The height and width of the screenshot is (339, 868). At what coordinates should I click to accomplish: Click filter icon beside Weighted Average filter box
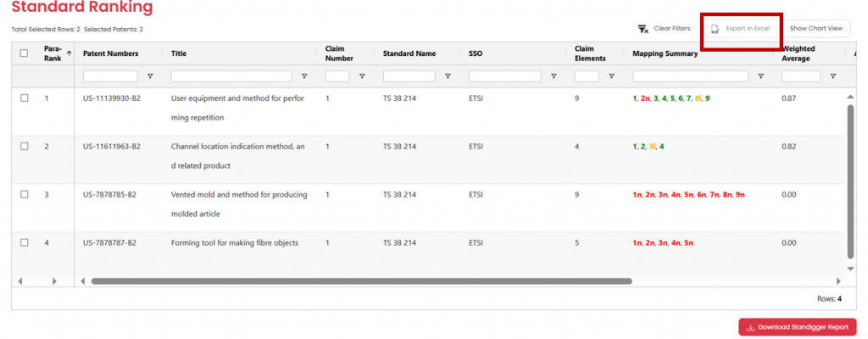(832, 76)
